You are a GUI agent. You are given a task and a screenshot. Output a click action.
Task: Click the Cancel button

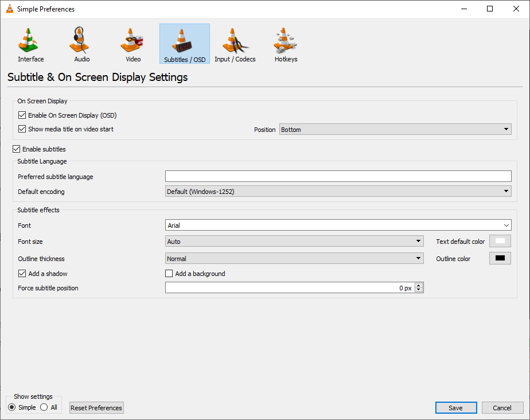click(502, 408)
